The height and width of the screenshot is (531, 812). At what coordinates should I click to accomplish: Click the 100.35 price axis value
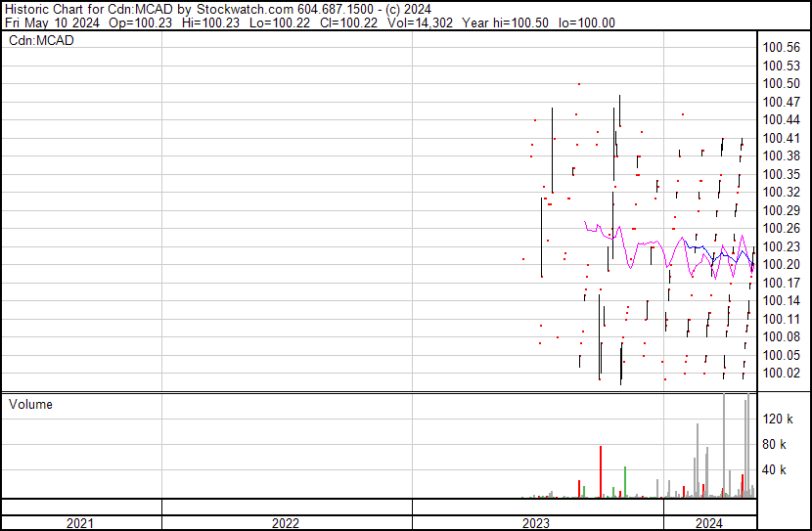pyautogui.click(x=782, y=174)
